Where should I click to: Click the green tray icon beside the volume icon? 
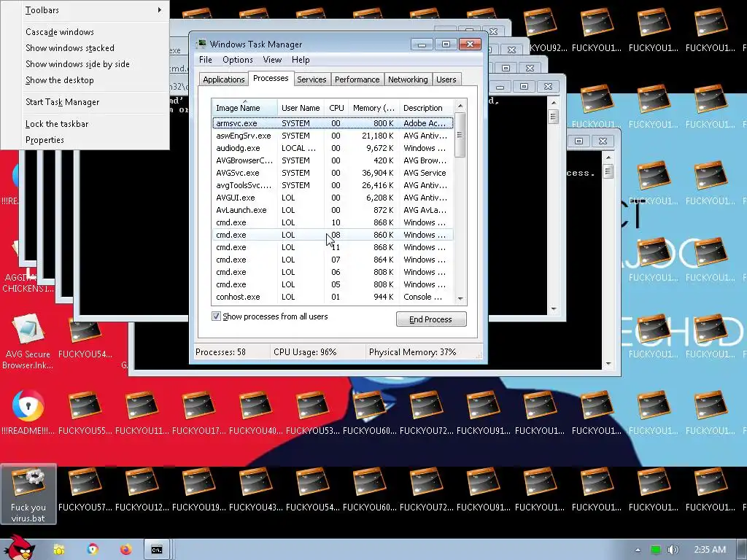(656, 550)
